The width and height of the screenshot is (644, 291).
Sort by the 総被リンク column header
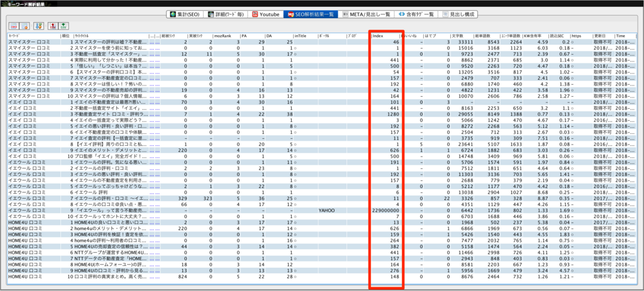tap(174, 36)
